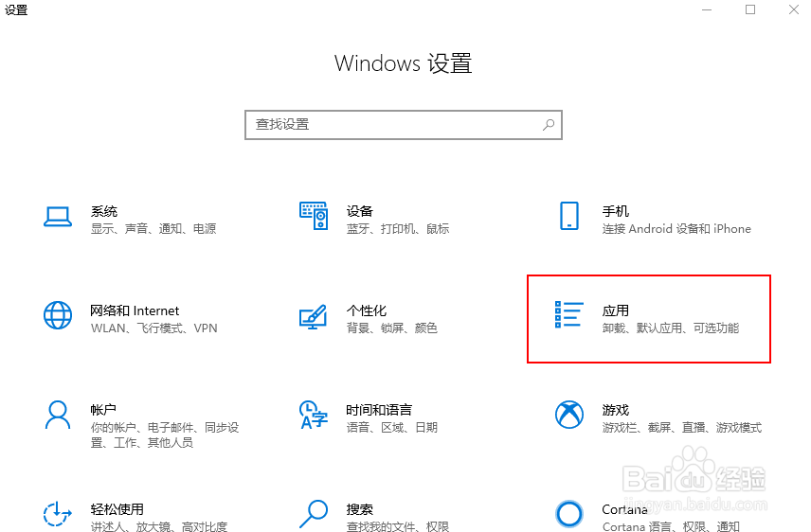
Task: Open the 游戏 Xbox icon
Action: [569, 415]
